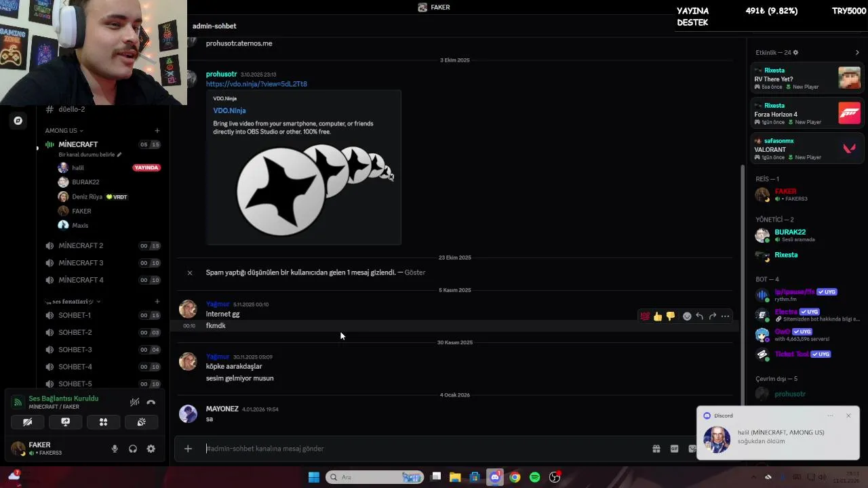The image size is (868, 488).
Task: Dismiss the hidden spam message notice
Action: [x=190, y=272]
